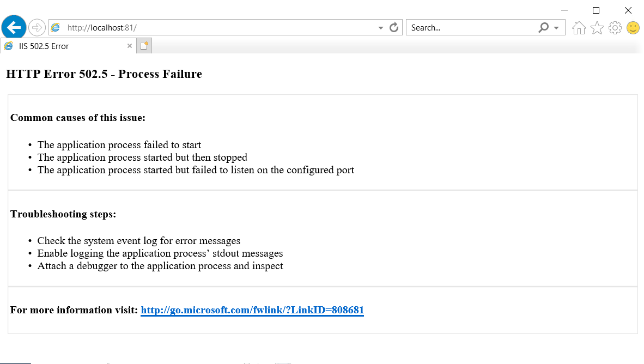Refresh the localhost page

pyautogui.click(x=394, y=27)
